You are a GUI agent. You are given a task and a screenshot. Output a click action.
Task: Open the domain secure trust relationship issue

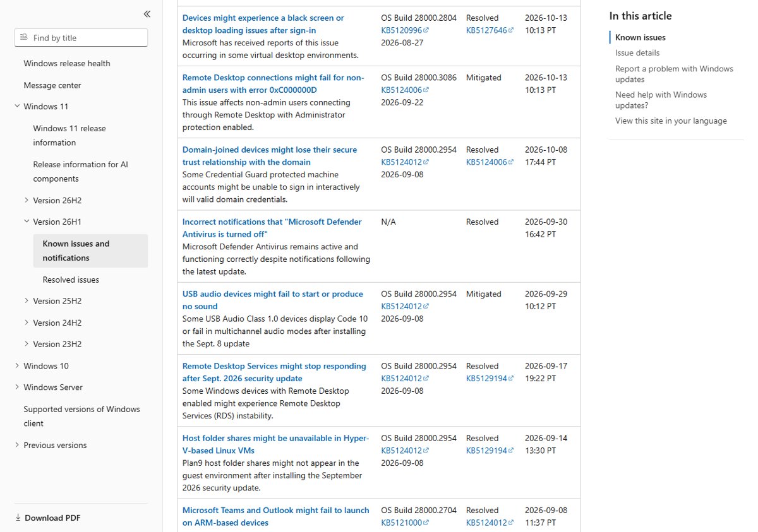point(270,156)
